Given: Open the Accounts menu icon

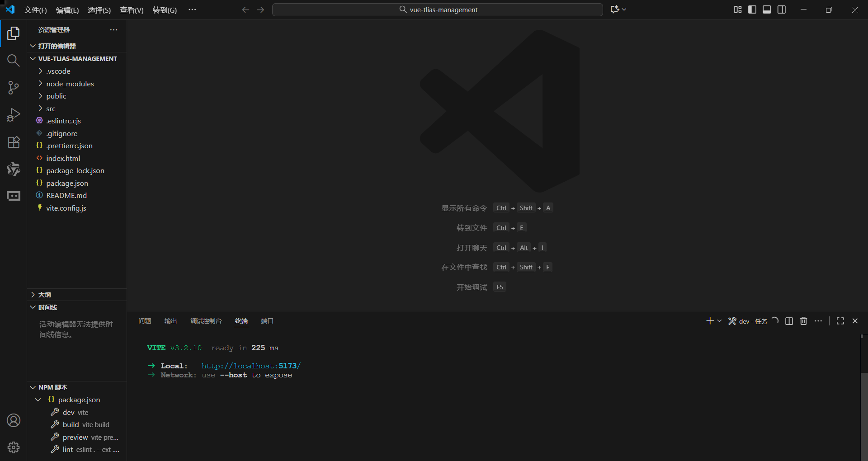Looking at the screenshot, I should click(x=14, y=420).
